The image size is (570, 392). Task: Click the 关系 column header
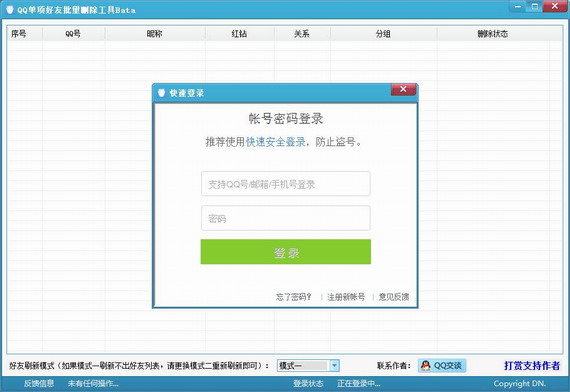coord(302,34)
